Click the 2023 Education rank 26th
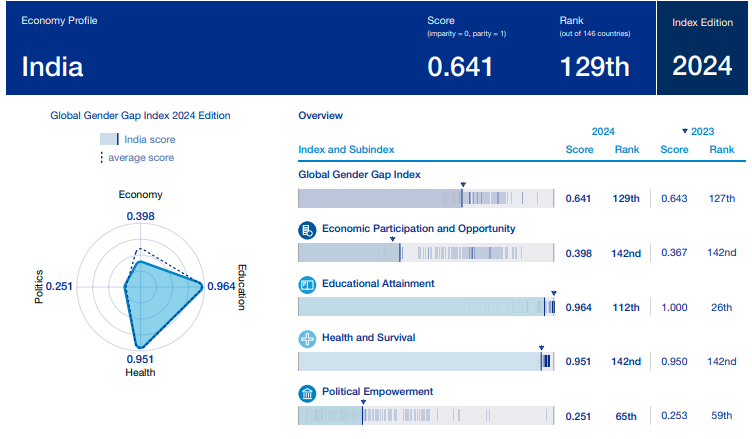 (721, 308)
